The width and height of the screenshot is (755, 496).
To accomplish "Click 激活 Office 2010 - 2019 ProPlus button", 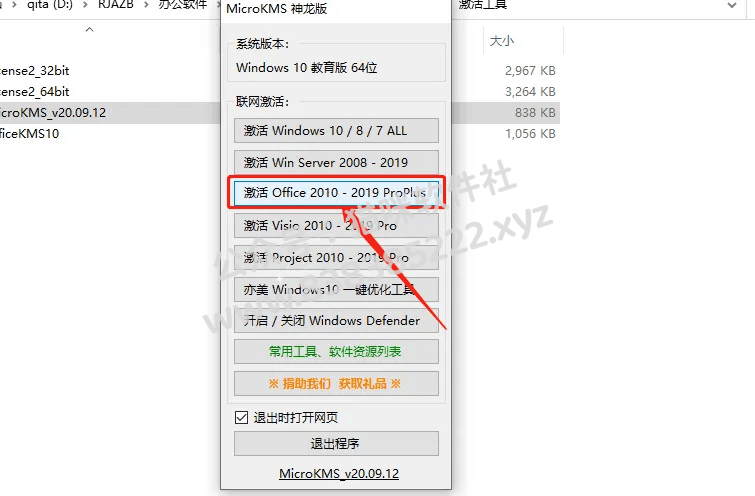I will pos(336,193).
